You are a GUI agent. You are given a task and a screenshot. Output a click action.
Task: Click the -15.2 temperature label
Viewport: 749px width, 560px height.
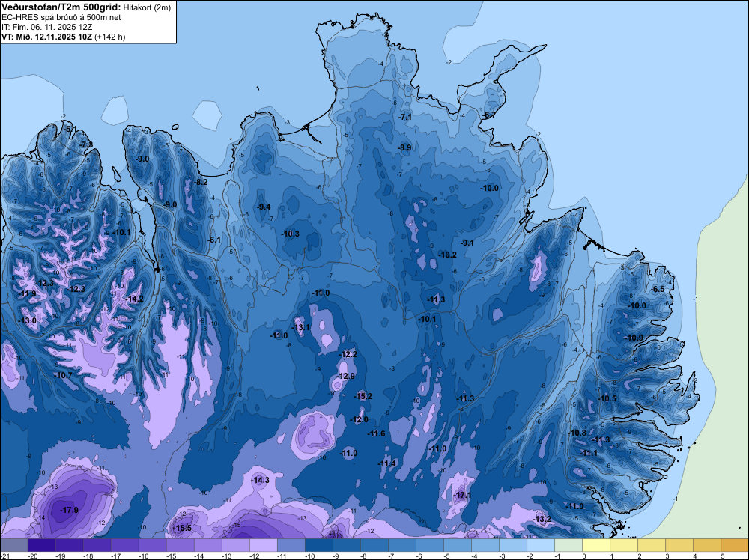tap(363, 396)
